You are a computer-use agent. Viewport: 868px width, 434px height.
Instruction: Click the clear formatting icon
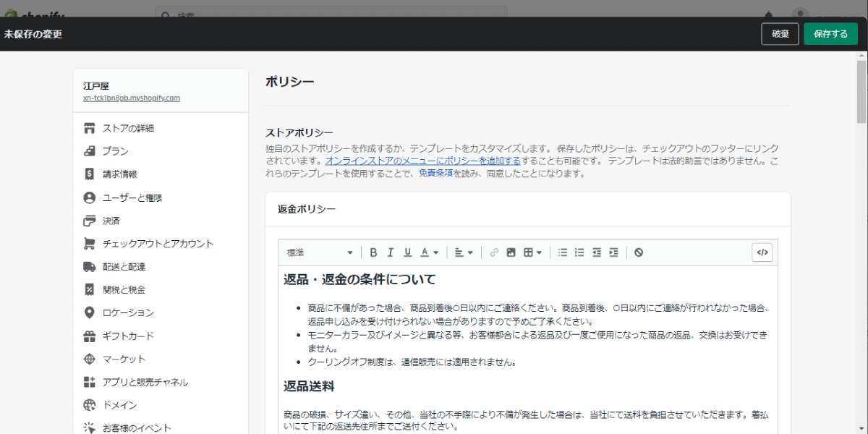tap(639, 252)
